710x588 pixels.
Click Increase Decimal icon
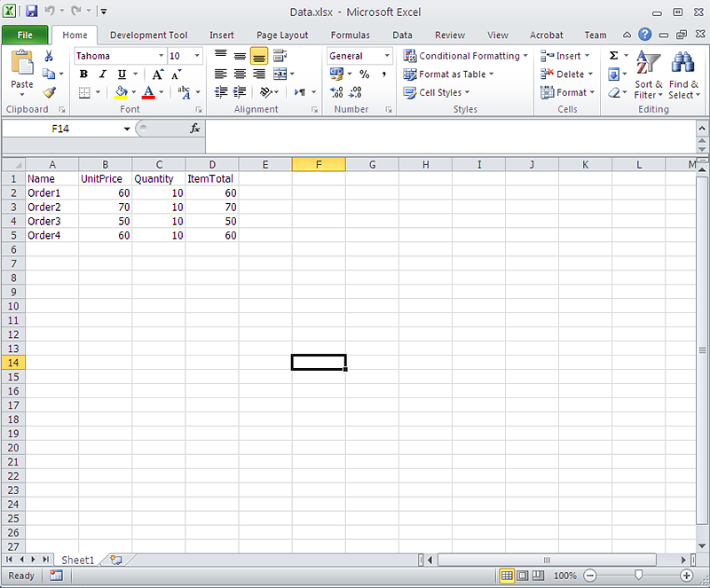click(x=336, y=92)
